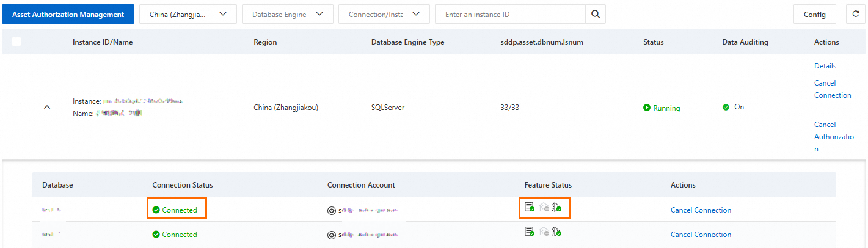This screenshot has width=868, height=248.
Task: Click the first row's connection account icon
Action: 332,210
